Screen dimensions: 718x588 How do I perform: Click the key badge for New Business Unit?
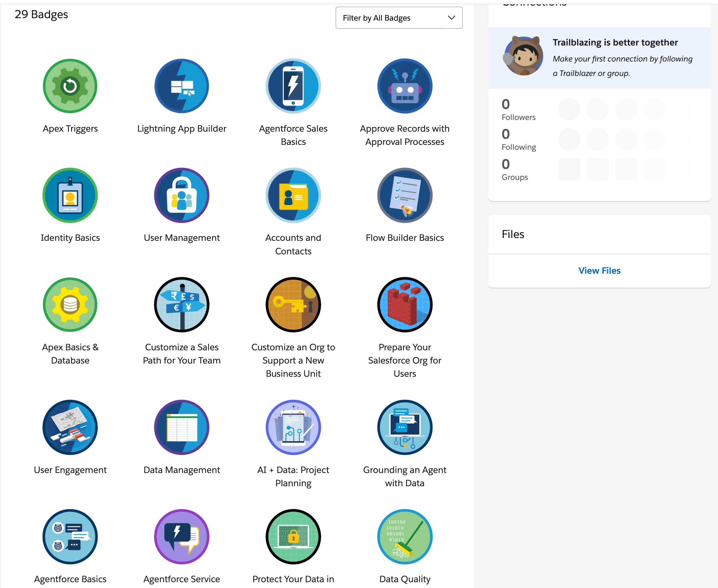coord(293,304)
